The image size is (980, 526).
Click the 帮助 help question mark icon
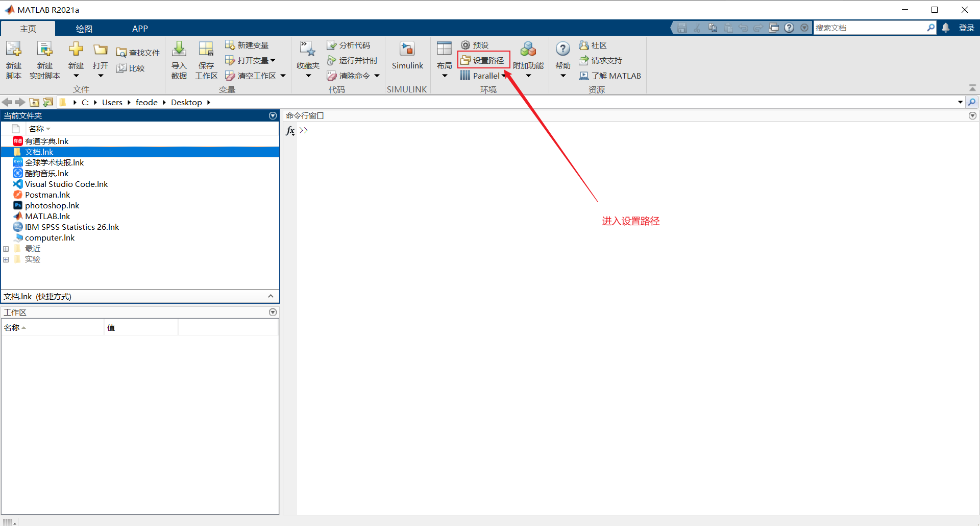[562, 49]
